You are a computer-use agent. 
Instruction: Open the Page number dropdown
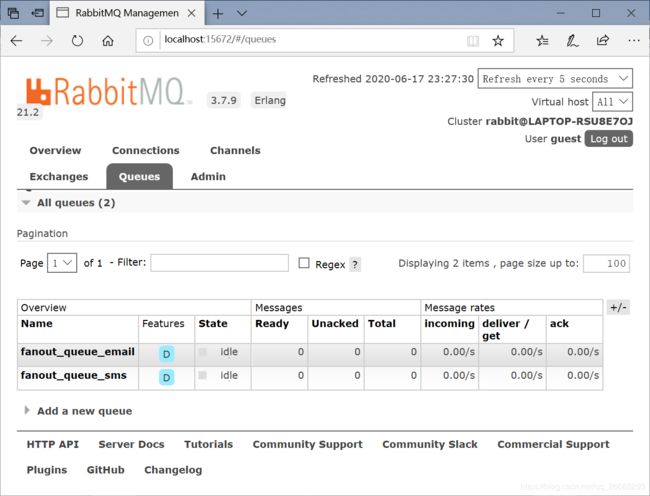62,263
